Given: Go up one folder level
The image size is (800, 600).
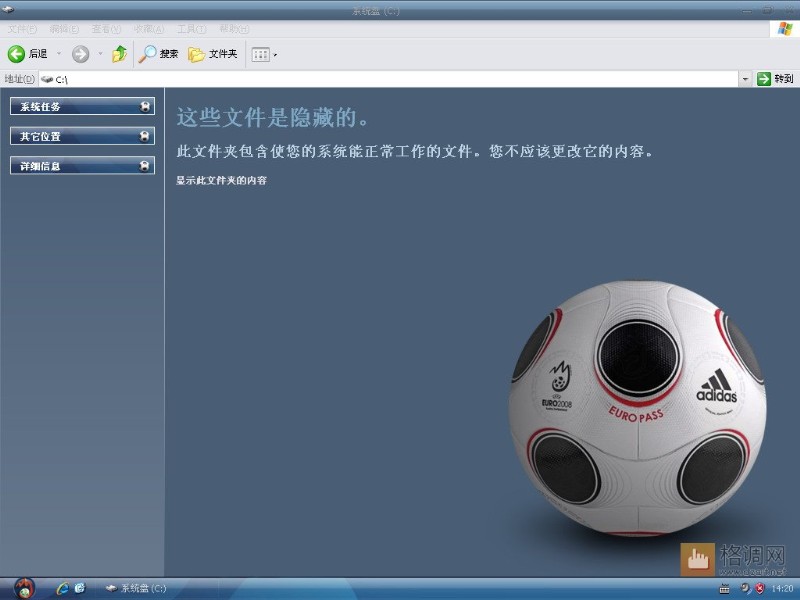Looking at the screenshot, I should coord(119,54).
